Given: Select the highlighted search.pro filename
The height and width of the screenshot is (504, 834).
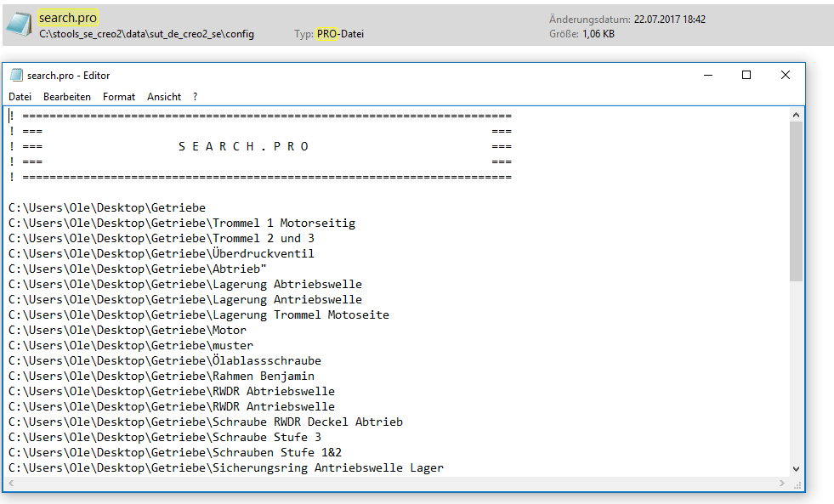Looking at the screenshot, I should click(x=67, y=17).
